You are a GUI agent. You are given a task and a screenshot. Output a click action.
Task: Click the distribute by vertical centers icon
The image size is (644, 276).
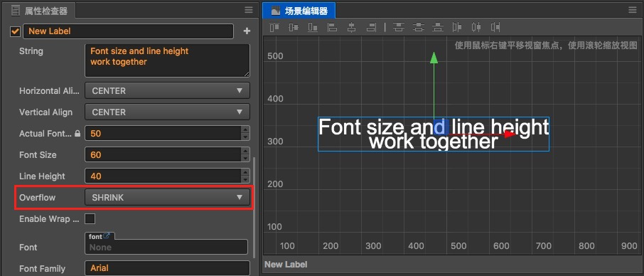418,28
